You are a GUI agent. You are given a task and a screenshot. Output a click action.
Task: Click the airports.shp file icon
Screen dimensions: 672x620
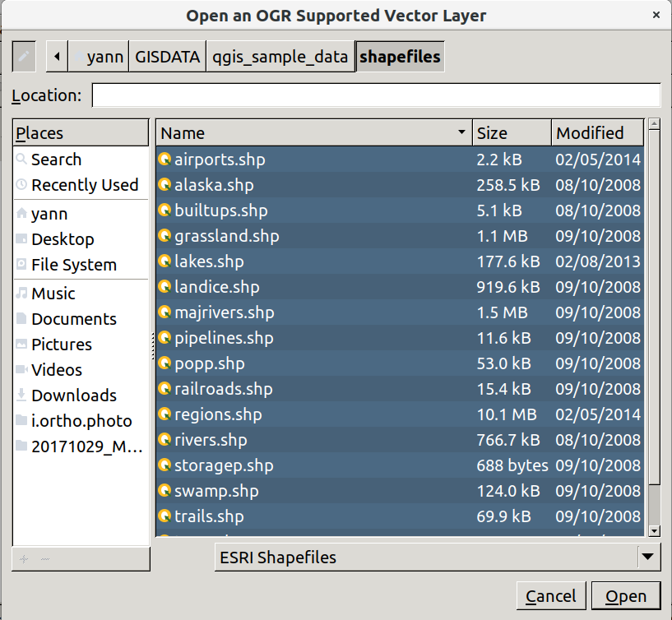point(165,160)
